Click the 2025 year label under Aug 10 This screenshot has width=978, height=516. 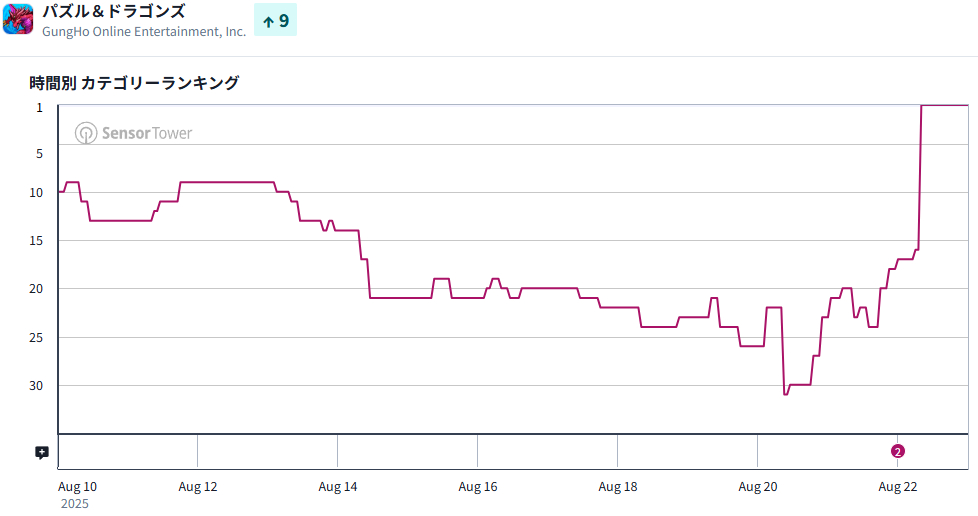coord(74,504)
